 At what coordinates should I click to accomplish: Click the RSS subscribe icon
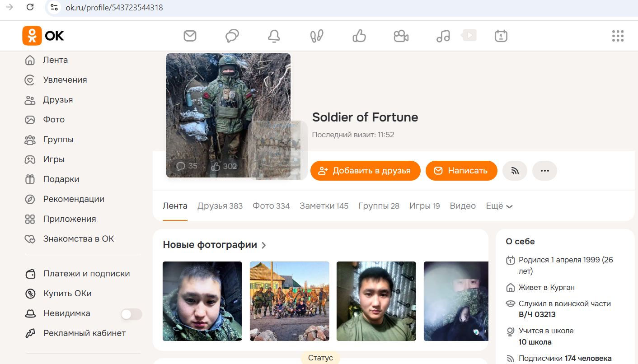click(515, 171)
